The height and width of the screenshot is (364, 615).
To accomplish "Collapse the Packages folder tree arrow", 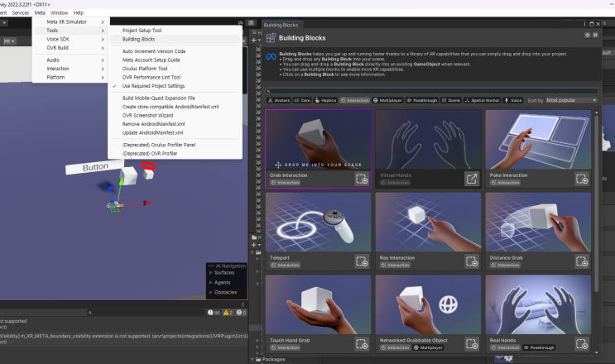I will 252,359.
